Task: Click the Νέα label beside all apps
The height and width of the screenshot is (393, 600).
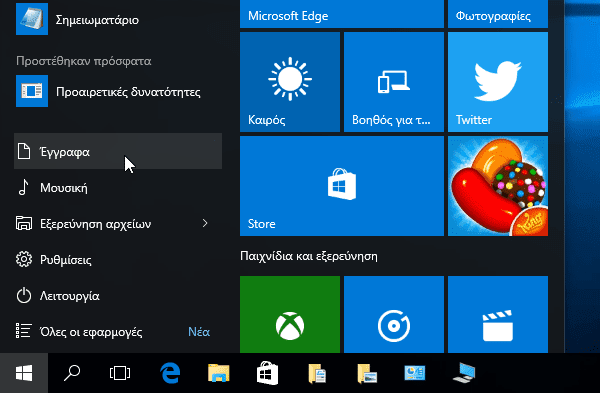Action: pyautogui.click(x=199, y=332)
